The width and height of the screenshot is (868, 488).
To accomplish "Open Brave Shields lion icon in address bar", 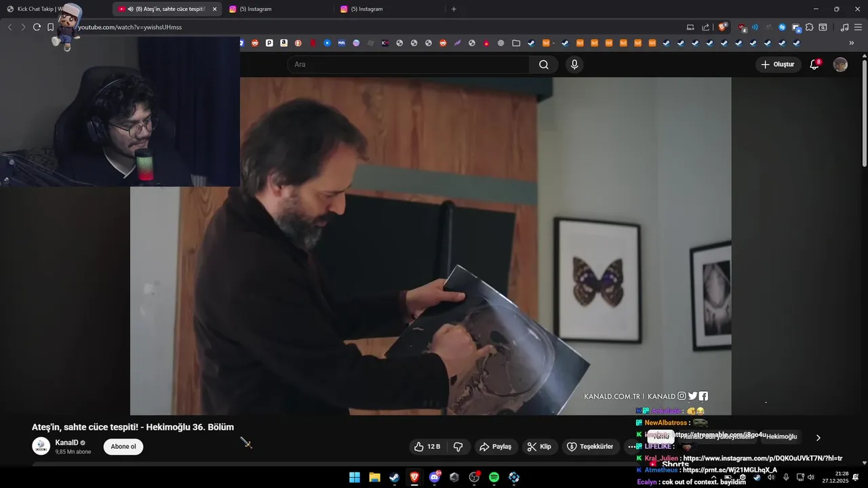I will pos(723,27).
